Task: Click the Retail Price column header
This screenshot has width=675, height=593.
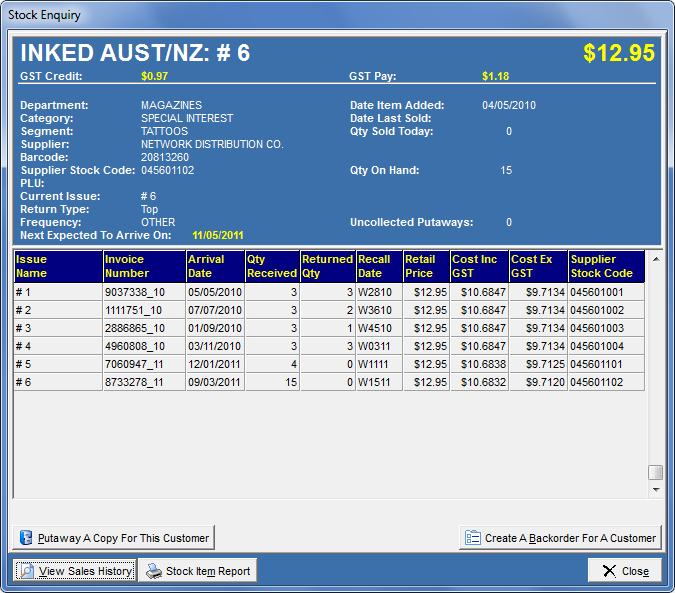Action: click(x=426, y=266)
